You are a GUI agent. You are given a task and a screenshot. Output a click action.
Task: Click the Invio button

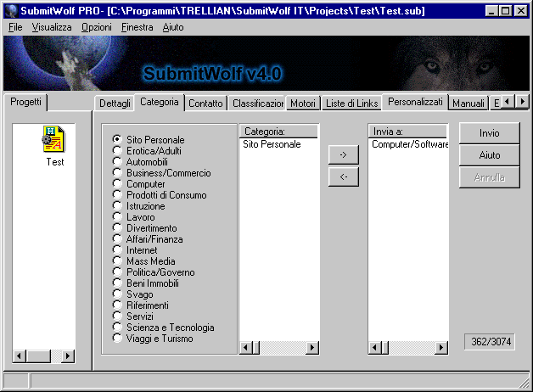[x=489, y=133]
